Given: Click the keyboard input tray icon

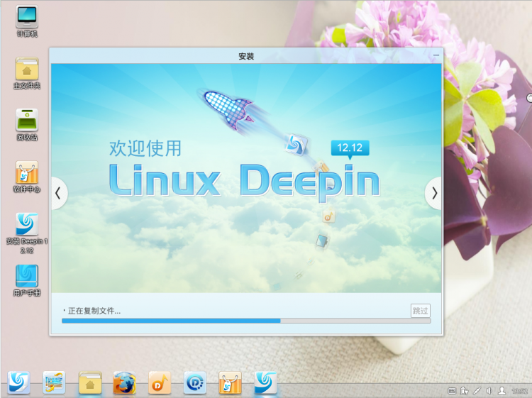Looking at the screenshot, I should pos(452,391).
